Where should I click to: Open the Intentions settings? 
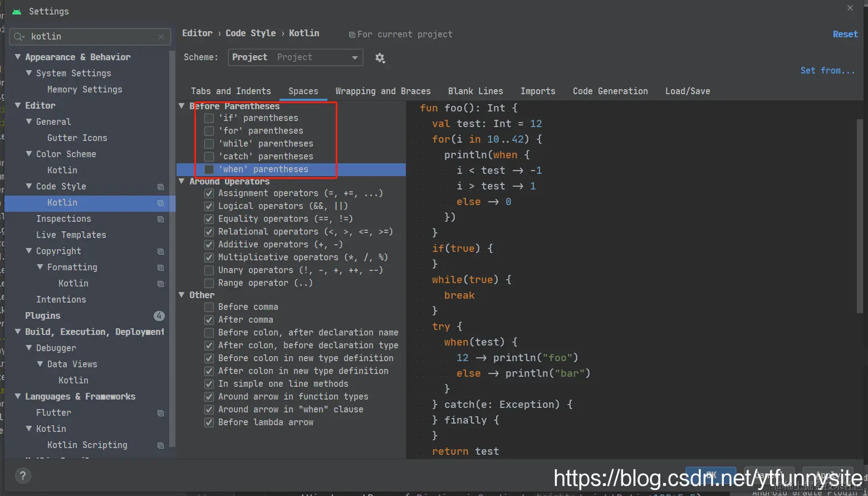click(x=61, y=300)
